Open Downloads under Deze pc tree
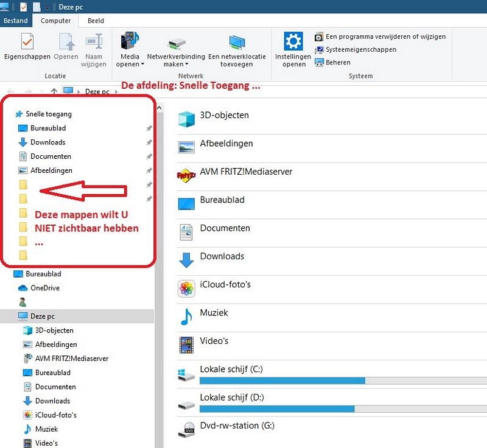487x448 pixels. tap(47, 401)
